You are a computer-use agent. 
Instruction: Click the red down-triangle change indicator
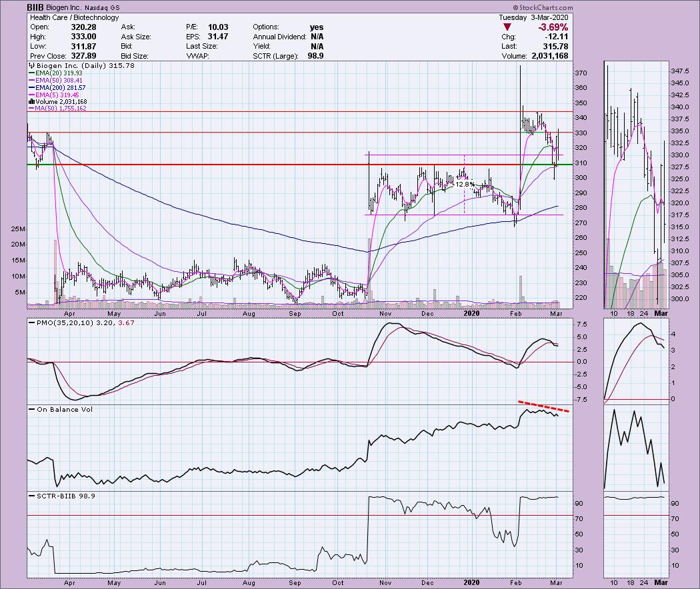click(507, 27)
